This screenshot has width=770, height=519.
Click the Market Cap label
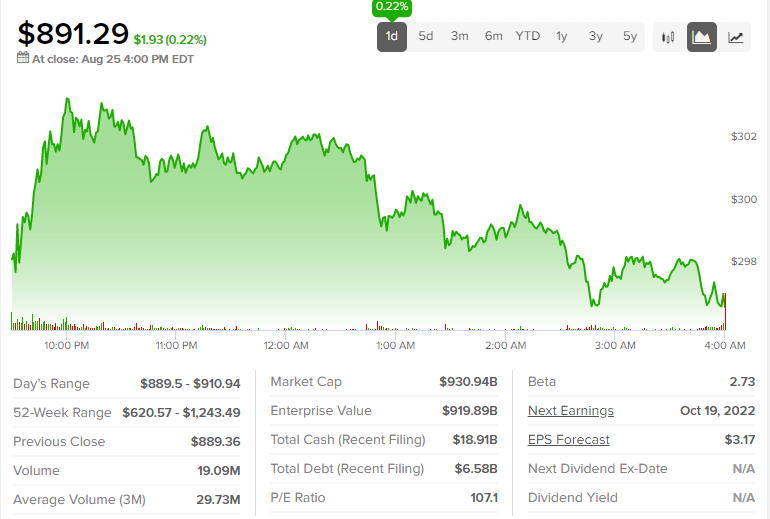point(306,382)
